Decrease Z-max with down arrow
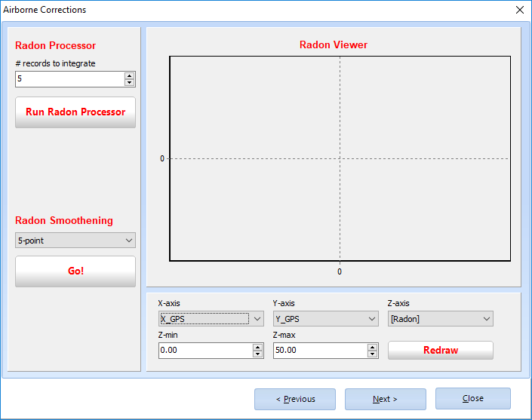 click(372, 354)
